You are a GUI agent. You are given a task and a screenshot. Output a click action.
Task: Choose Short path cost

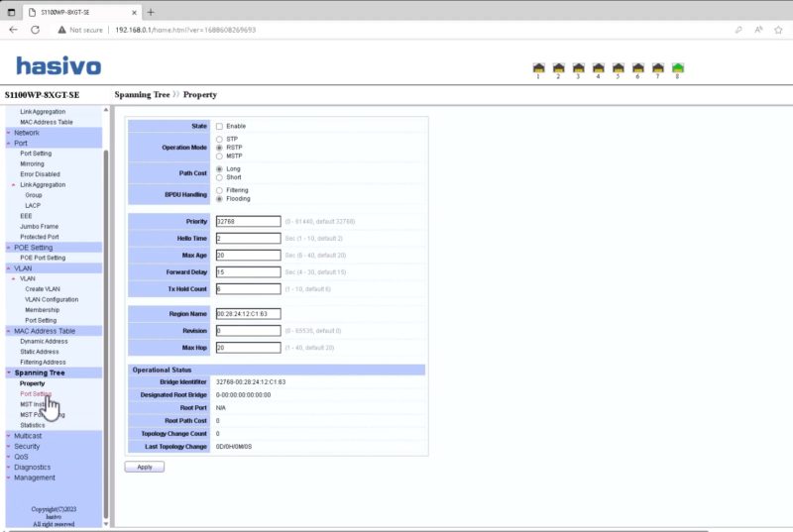[x=219, y=177]
